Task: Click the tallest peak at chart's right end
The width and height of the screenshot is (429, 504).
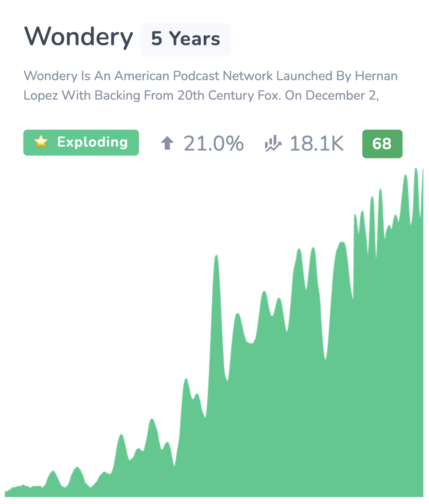Action: click(416, 170)
